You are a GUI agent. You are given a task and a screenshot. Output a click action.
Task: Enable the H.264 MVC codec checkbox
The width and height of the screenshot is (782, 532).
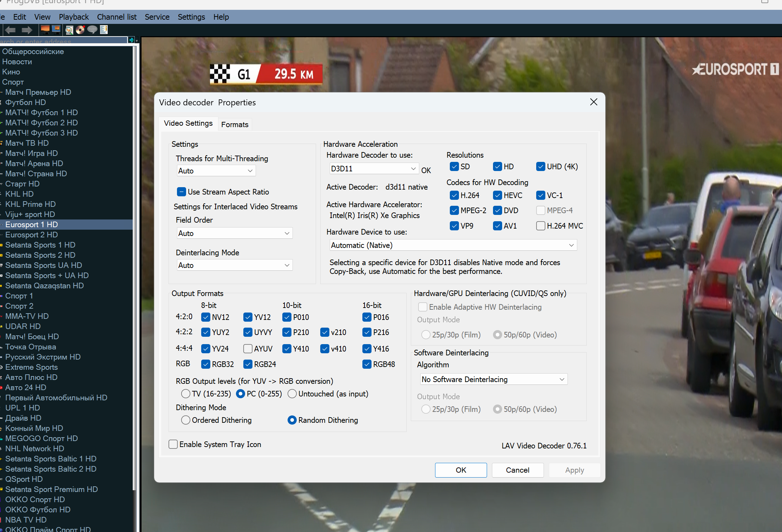[x=541, y=226]
